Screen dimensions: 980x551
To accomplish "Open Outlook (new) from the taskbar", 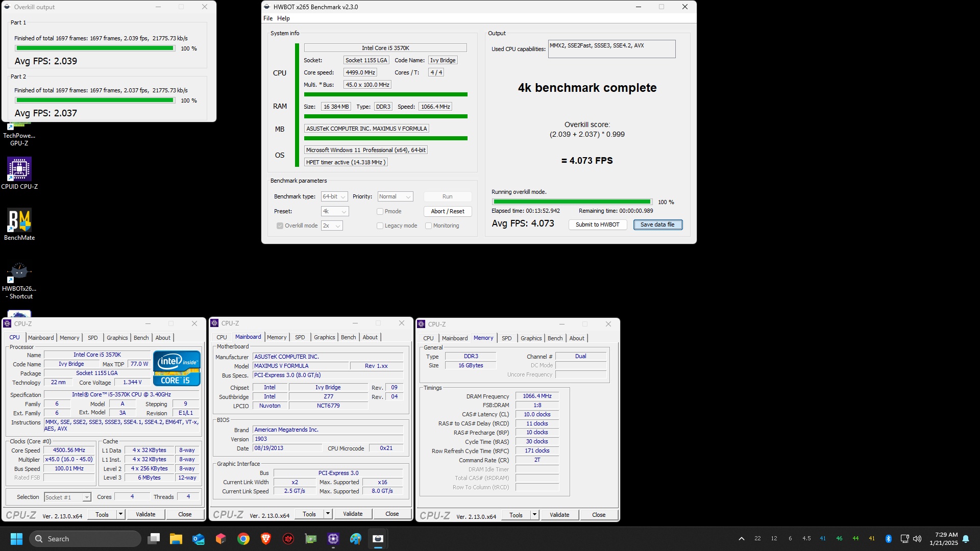I will (x=199, y=539).
